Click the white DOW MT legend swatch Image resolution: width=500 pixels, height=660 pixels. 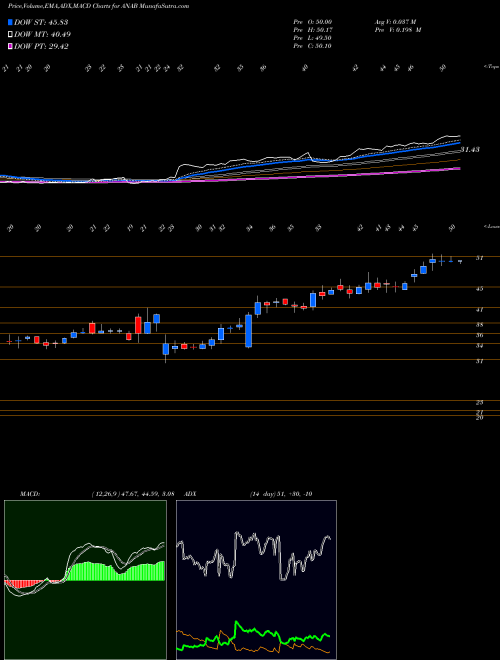10,35
